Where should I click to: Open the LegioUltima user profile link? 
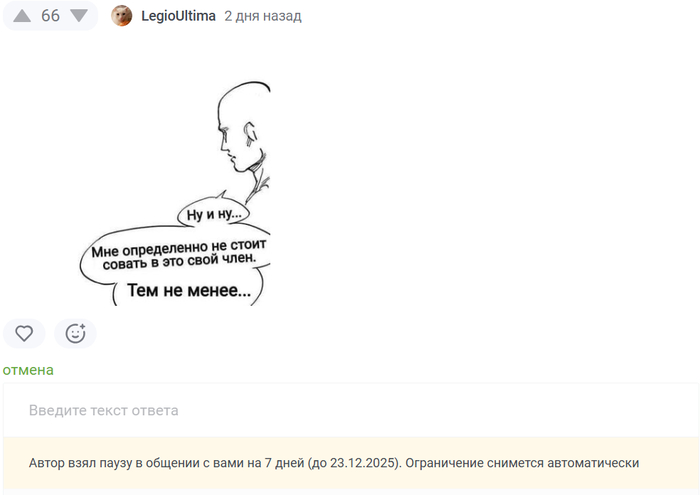tap(179, 16)
